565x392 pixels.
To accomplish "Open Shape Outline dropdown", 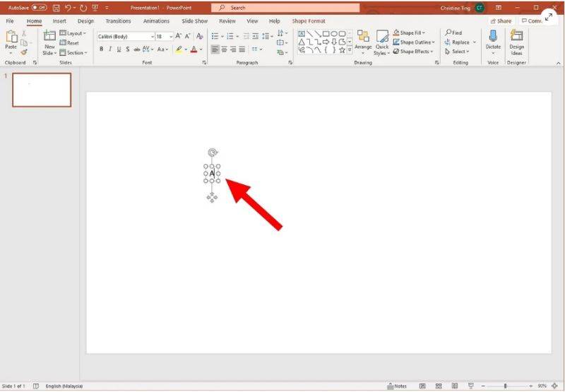I will click(x=414, y=42).
